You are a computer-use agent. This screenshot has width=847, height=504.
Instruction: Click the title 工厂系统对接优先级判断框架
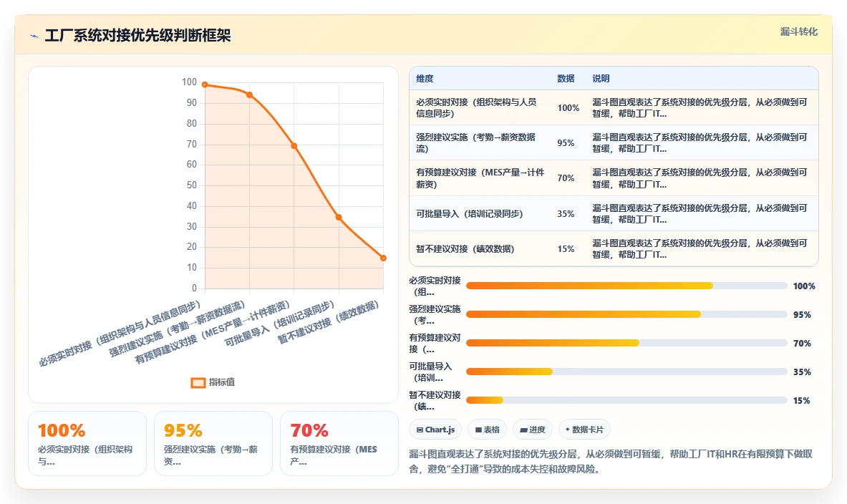137,36
